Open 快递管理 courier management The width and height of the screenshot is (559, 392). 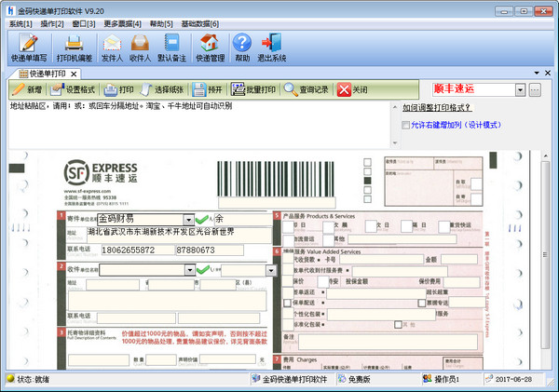[210, 48]
